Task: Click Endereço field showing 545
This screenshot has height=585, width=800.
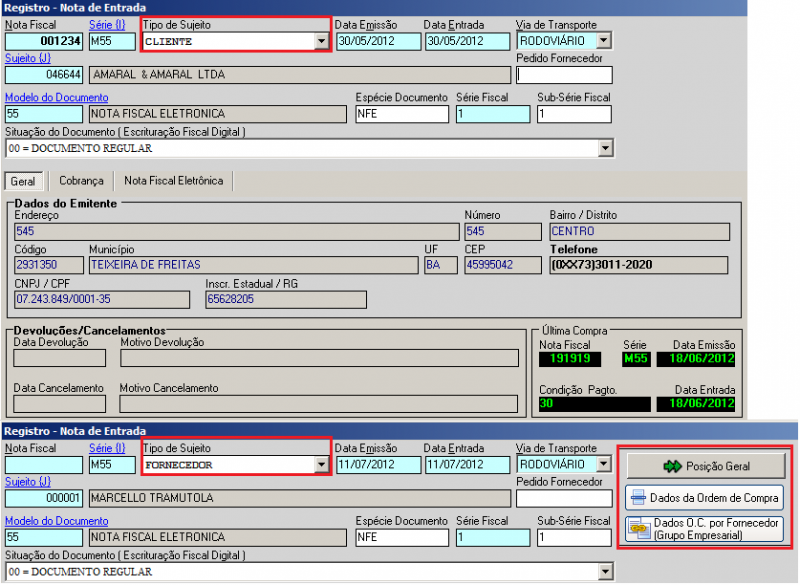Action: point(237,232)
